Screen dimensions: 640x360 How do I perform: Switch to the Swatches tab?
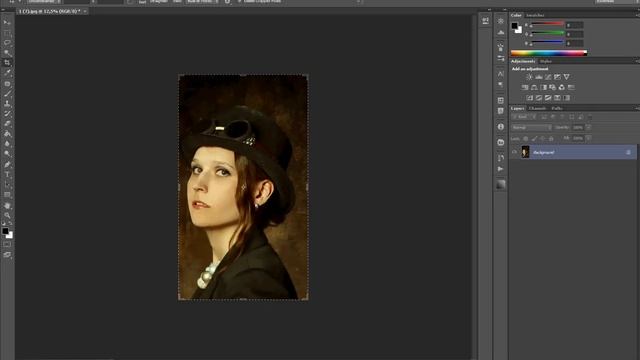pyautogui.click(x=535, y=16)
